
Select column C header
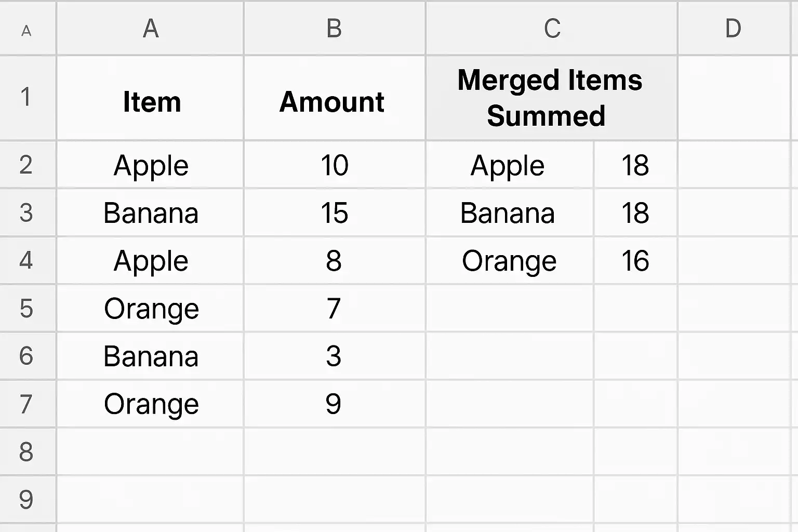552,28
